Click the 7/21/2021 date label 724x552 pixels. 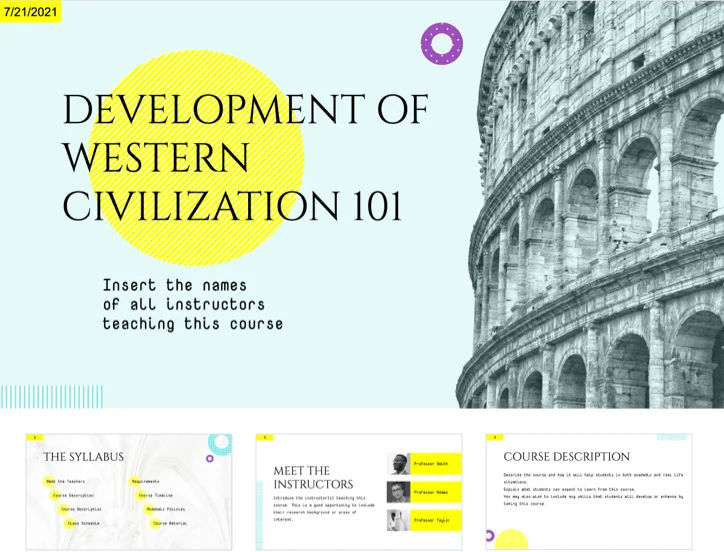coord(30,12)
